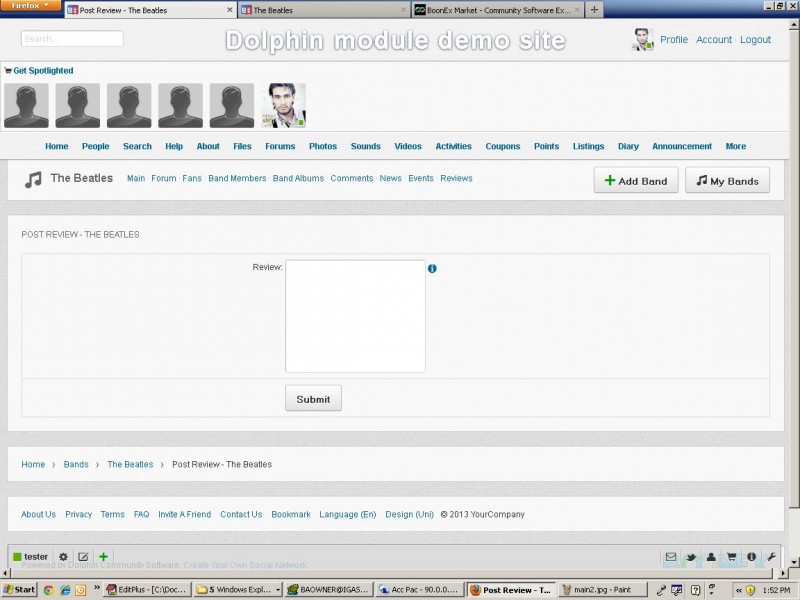
Task: Click the Invite A Friend footer link
Action: 184,514
